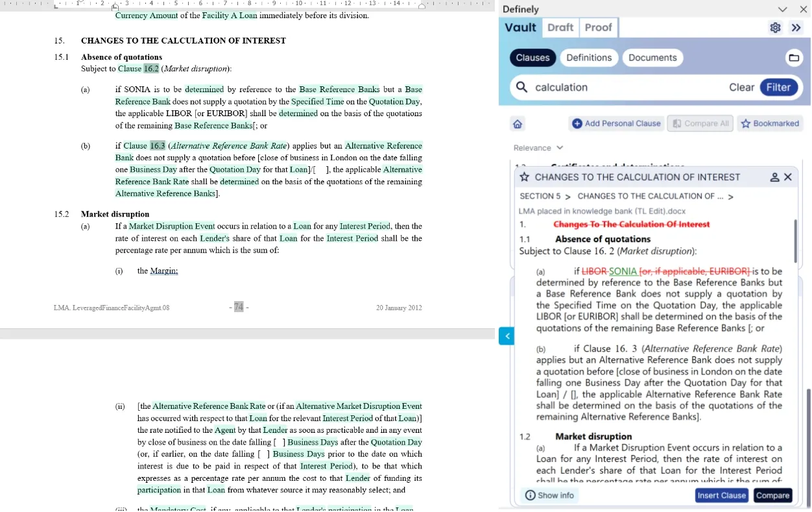Switch to the Draft tab

pyautogui.click(x=560, y=27)
